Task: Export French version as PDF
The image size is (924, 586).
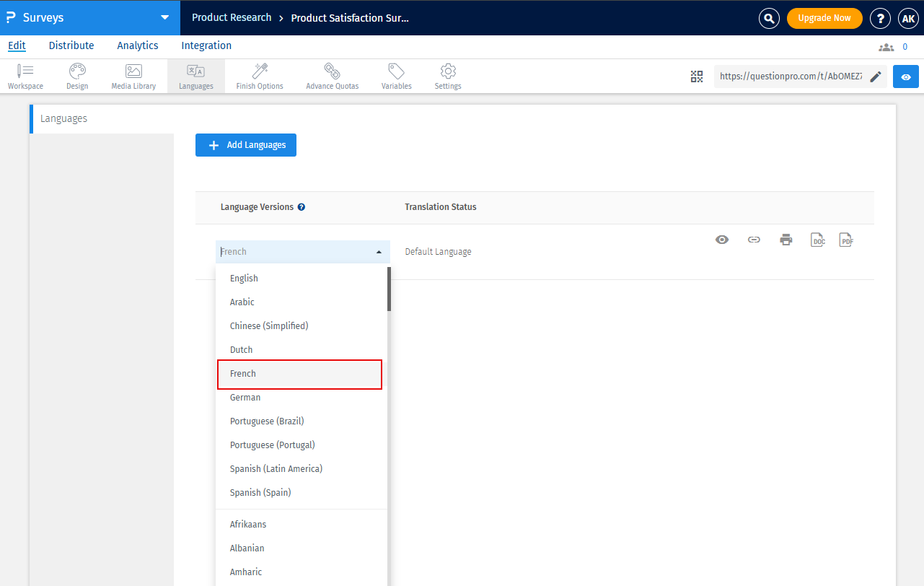Action: pos(846,240)
